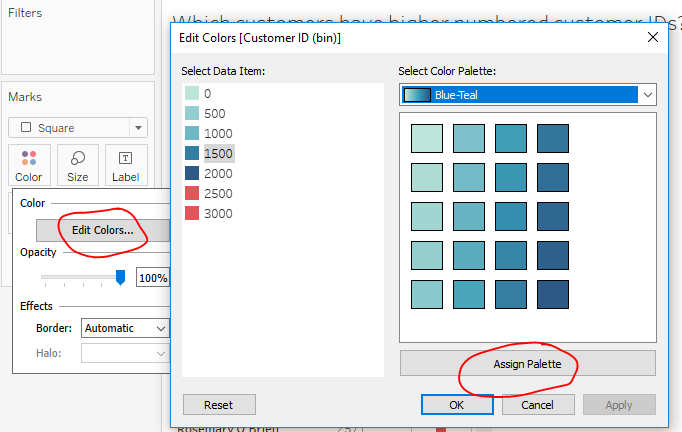Select data item 3000
The width and height of the screenshot is (682, 432).
[x=209, y=214]
